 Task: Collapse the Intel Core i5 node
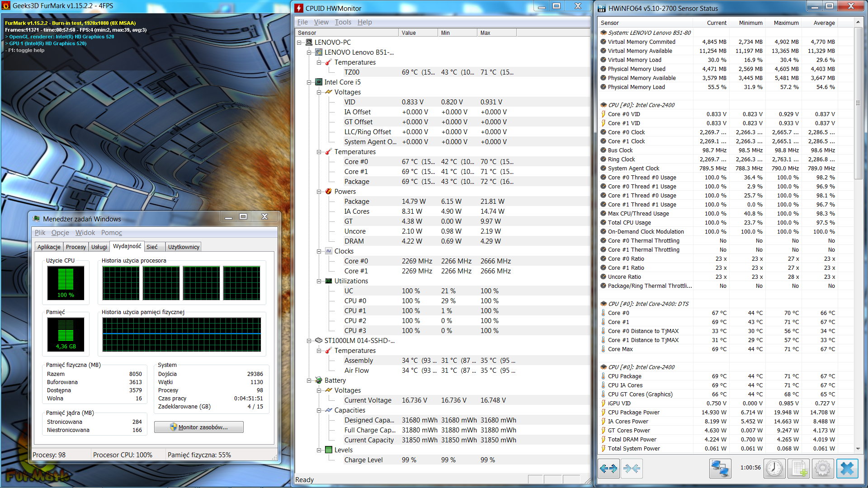coord(309,82)
